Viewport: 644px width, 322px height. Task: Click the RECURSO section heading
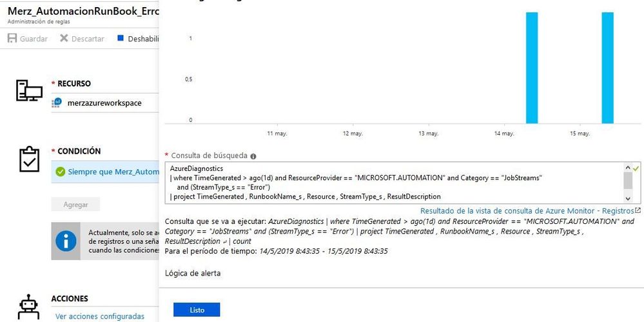[74, 83]
